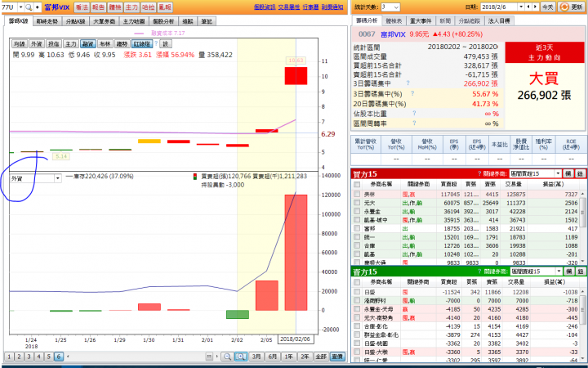
Task: Toggle the 融資 chart overlay
Action: [87, 44]
